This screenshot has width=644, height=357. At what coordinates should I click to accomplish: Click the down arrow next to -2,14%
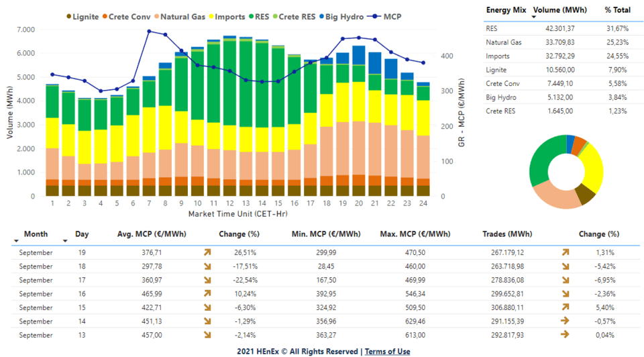(207, 335)
